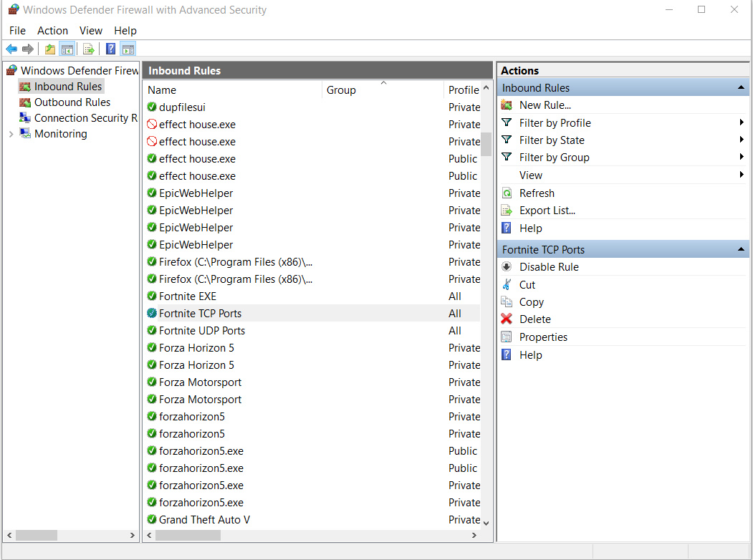Click the Back arrow toolbar icon
753x560 pixels.
click(11, 49)
